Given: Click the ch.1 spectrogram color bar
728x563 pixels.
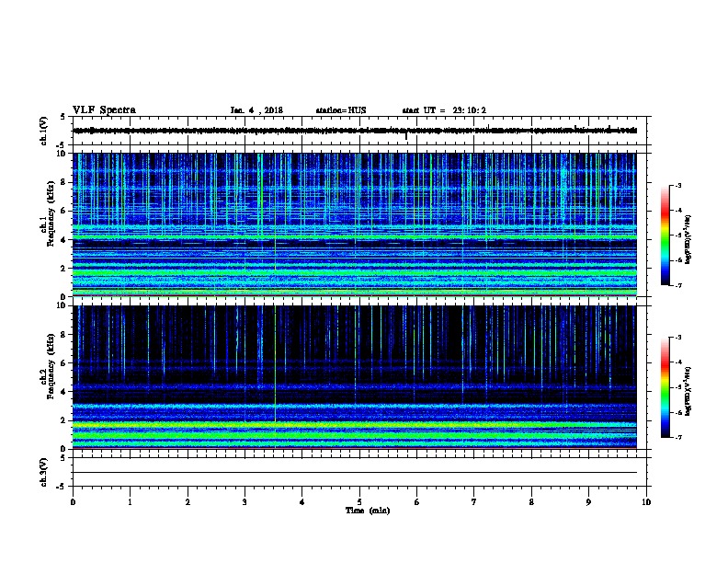Looking at the screenshot, I should coord(665,236).
